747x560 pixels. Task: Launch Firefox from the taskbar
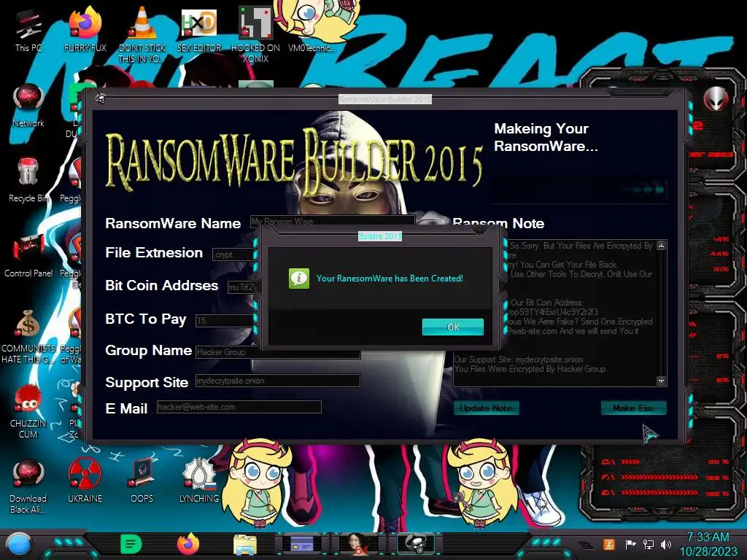[188, 544]
